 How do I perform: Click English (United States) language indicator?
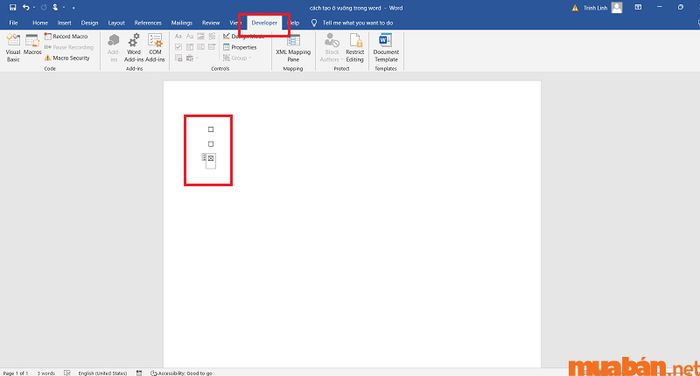(x=103, y=373)
